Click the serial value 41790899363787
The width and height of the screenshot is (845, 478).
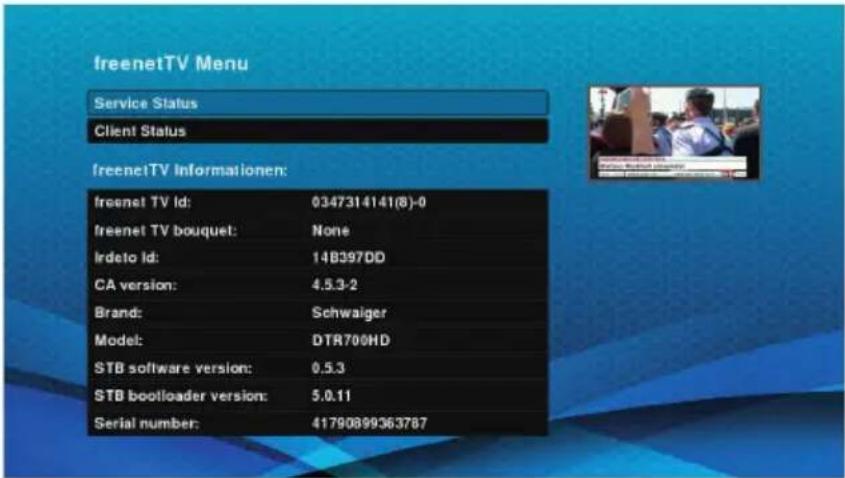pyautogui.click(x=369, y=424)
